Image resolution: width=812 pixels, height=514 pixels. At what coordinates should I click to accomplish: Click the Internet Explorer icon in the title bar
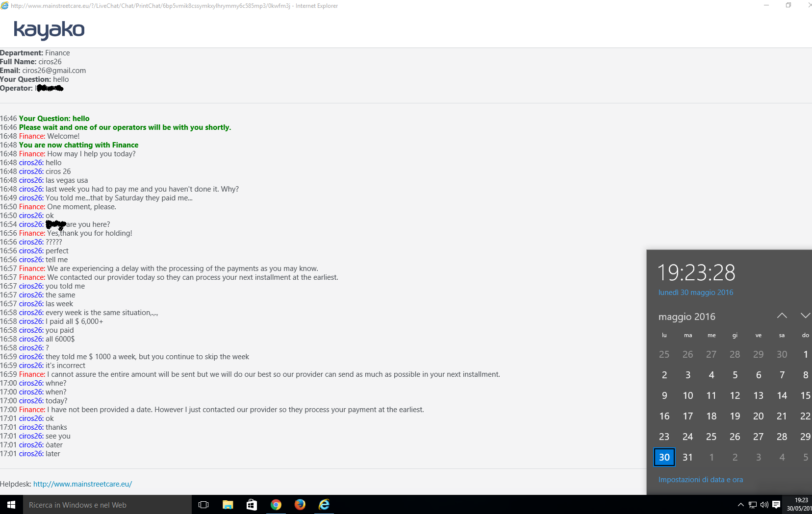pos(5,5)
